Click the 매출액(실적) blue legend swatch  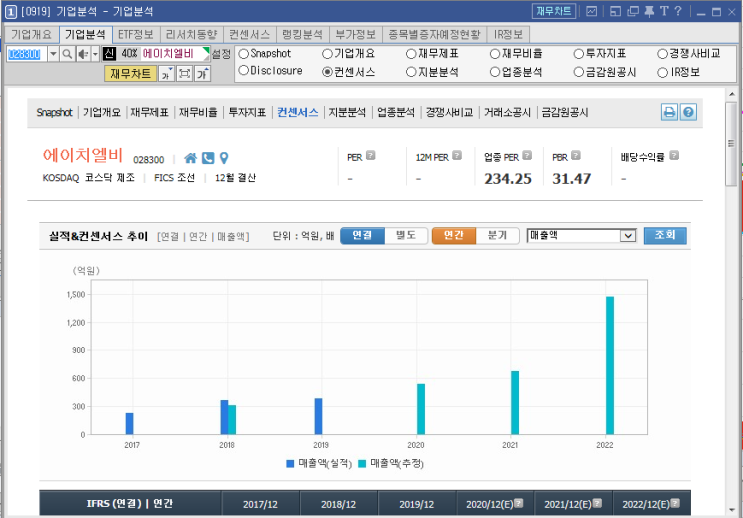tap(290, 464)
